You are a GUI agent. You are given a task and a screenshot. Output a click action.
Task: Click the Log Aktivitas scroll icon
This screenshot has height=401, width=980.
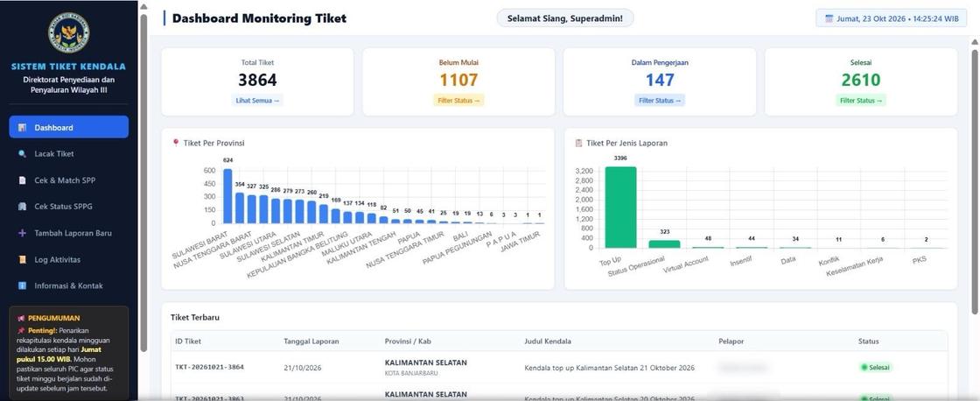tap(23, 260)
